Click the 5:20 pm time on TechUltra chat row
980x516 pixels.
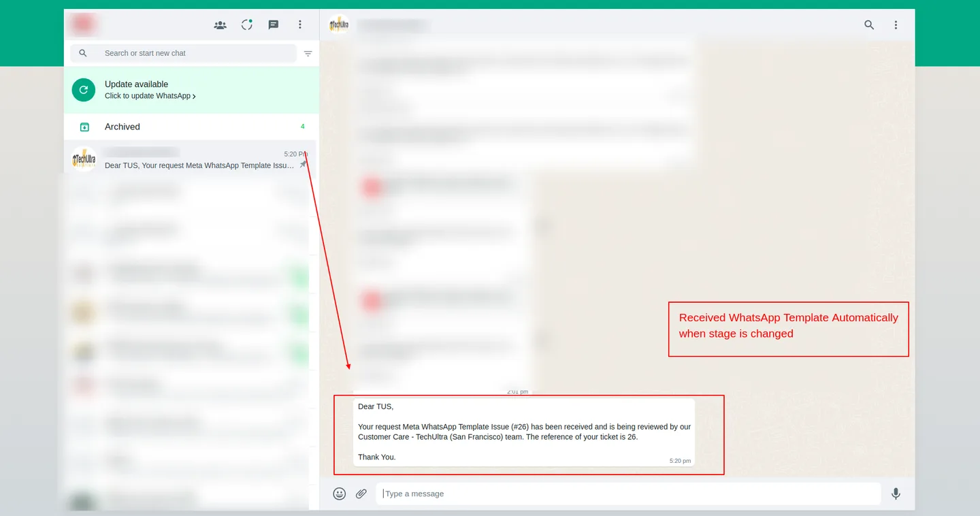(x=295, y=154)
